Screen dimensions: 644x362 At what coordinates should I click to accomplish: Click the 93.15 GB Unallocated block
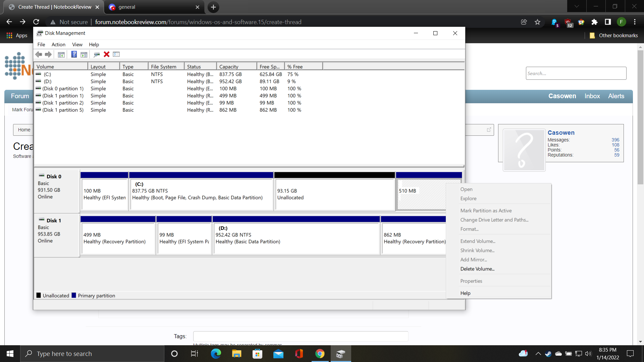(x=334, y=192)
